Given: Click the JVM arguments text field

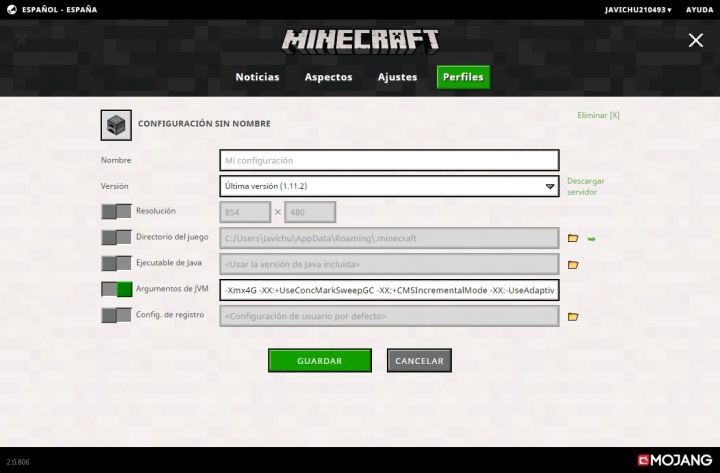Looking at the screenshot, I should point(389,290).
